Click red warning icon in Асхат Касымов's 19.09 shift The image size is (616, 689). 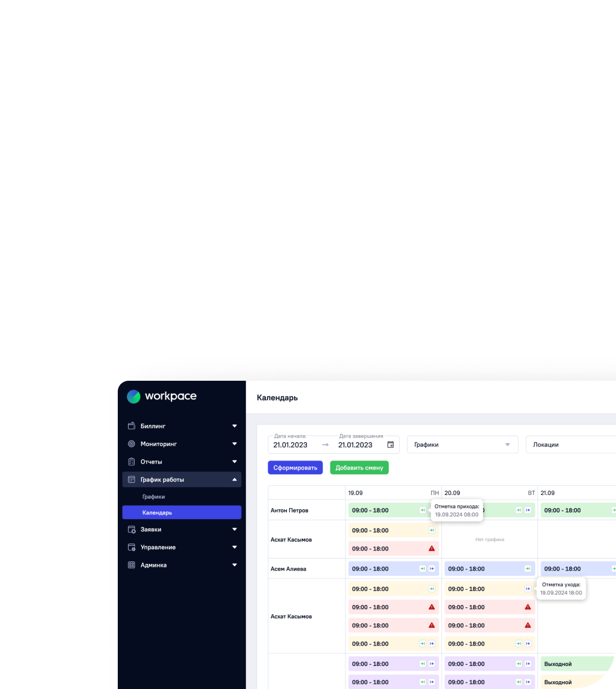(432, 549)
